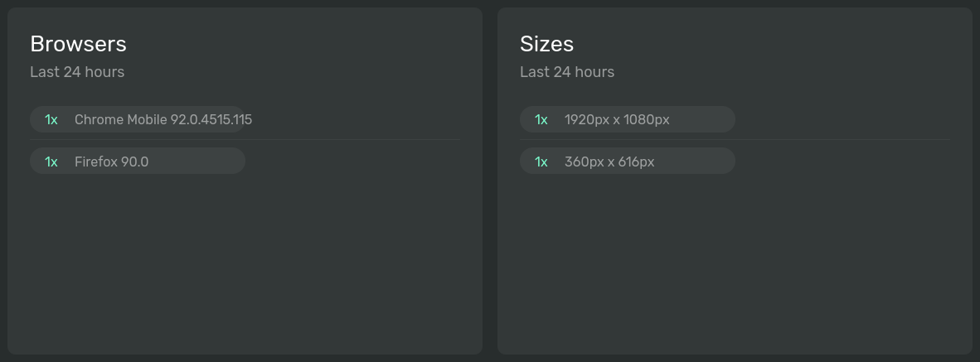
Task: Open the Firefox 90.0 browser entry
Action: 111,162
